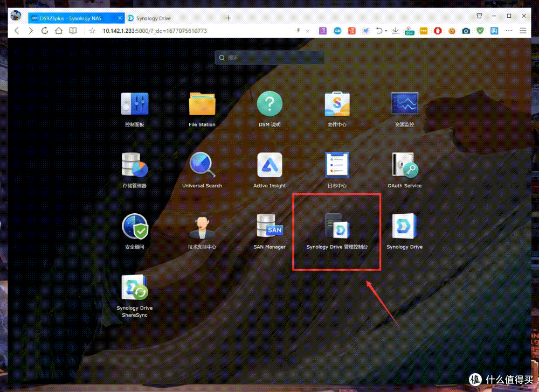Image resolution: width=539 pixels, height=392 pixels.
Task: Click the green shield check extension icon
Action: [x=480, y=31]
